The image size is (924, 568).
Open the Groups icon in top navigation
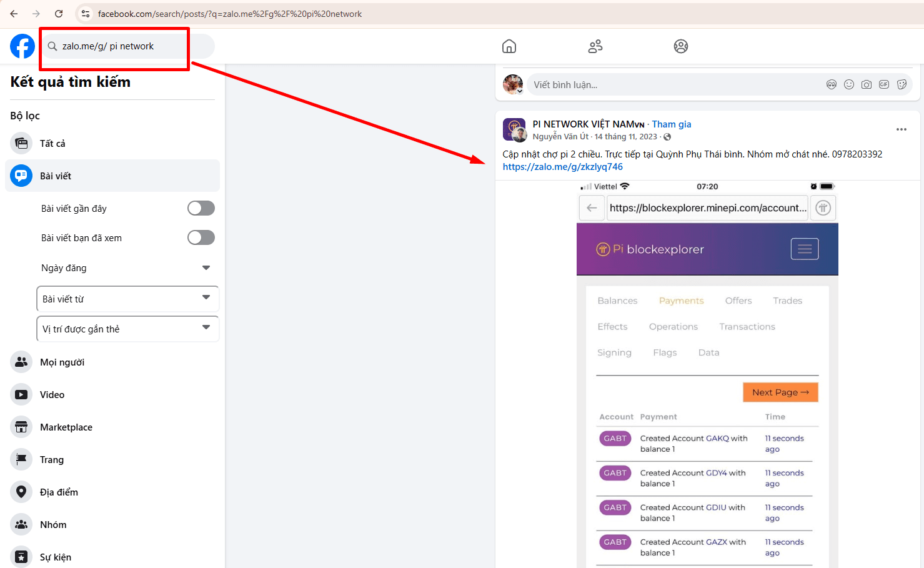point(680,46)
